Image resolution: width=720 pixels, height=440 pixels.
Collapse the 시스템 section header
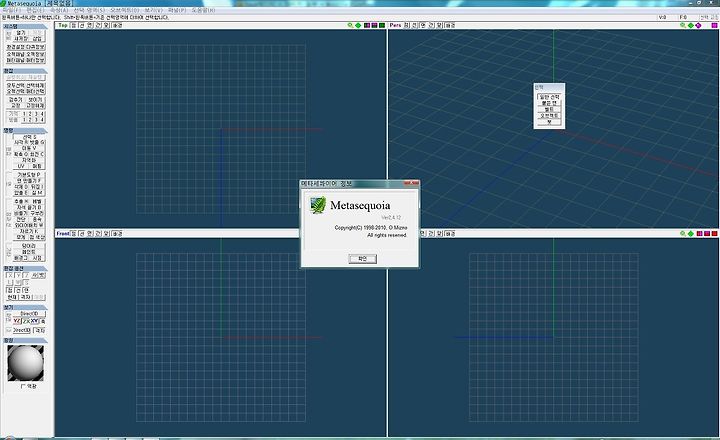(x=25, y=27)
